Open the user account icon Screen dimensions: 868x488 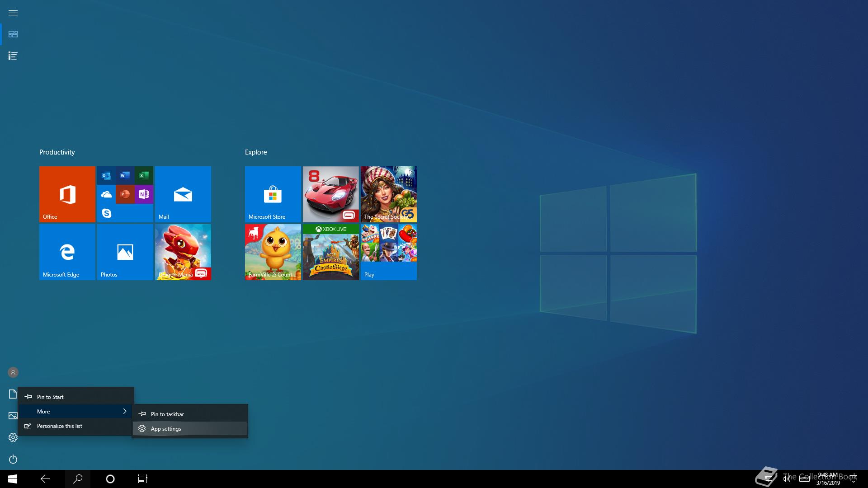coord(13,372)
